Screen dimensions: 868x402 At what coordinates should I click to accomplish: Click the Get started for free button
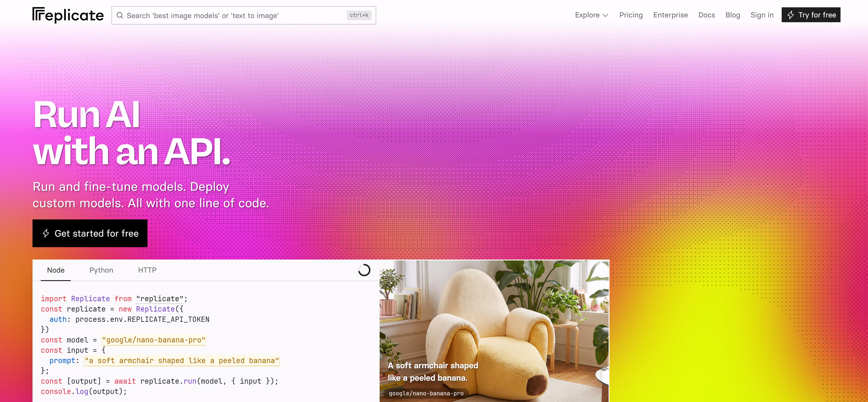[x=90, y=233]
